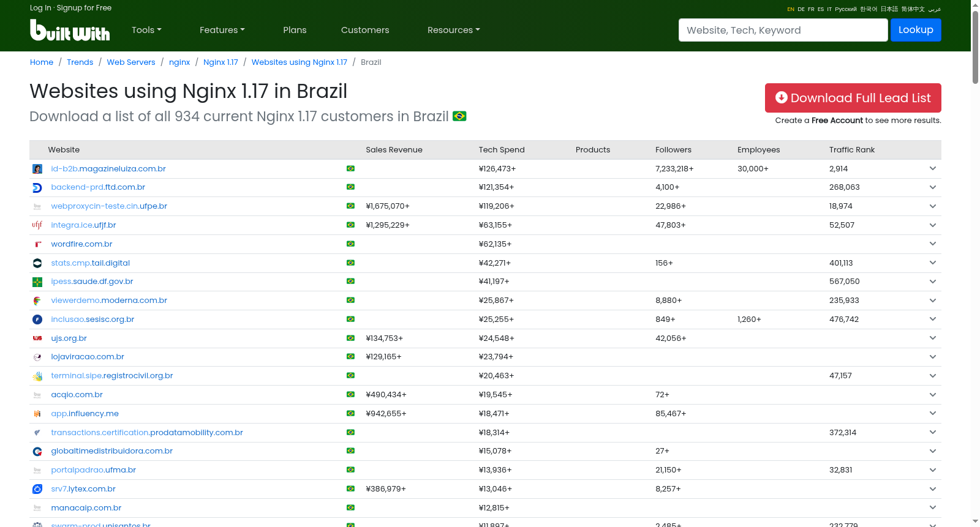Image resolution: width=980 pixels, height=527 pixels.
Task: Click the influency.me favicon
Action: coord(37,414)
